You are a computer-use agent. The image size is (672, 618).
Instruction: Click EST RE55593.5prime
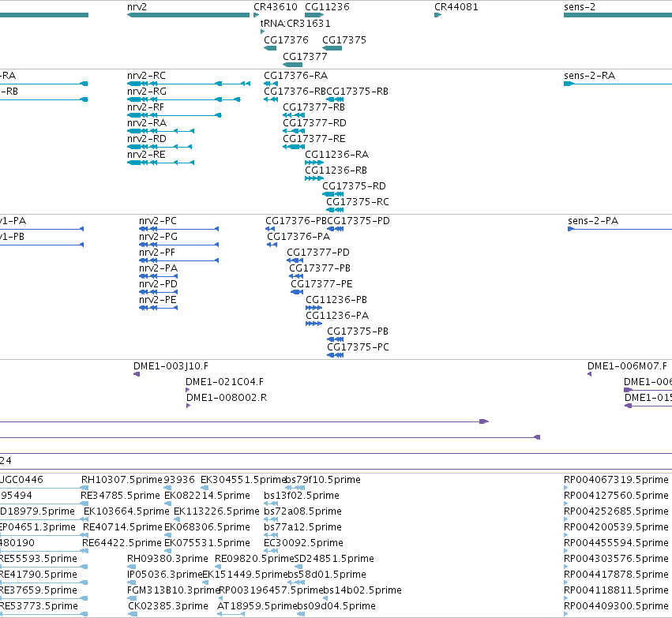[38, 560]
